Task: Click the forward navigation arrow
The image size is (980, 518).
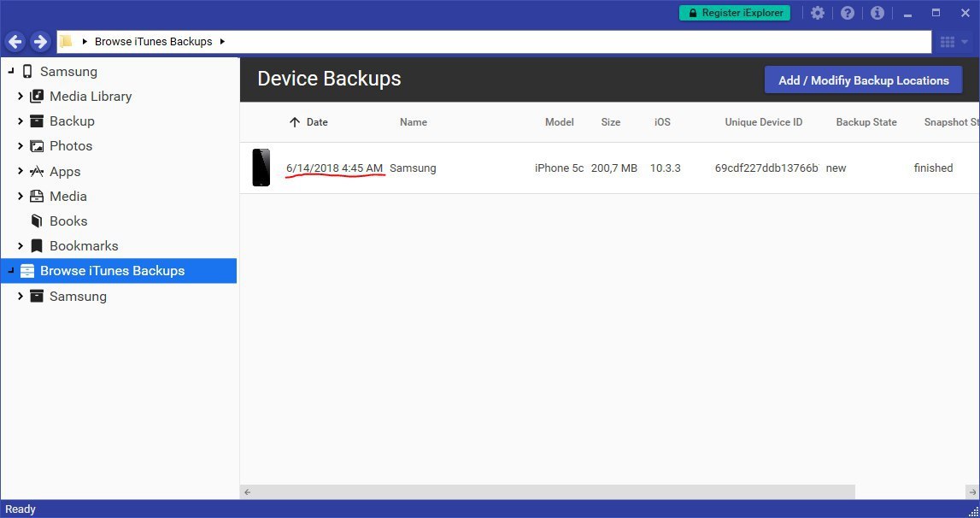Action: [x=40, y=41]
